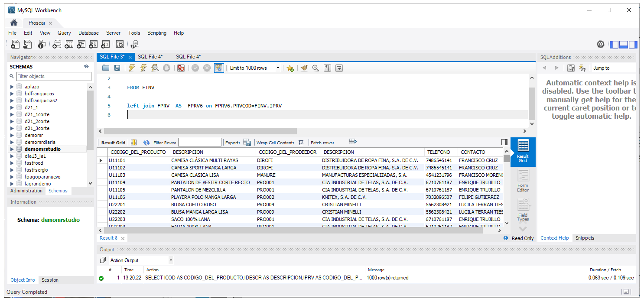This screenshot has width=644, height=302.
Task: Open the search table data icon
Action: 120,44
